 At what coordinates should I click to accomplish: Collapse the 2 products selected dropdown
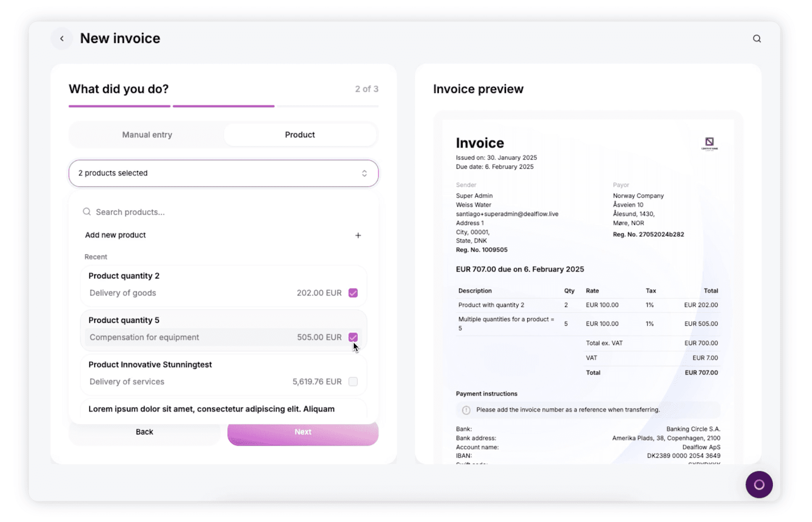(223, 173)
